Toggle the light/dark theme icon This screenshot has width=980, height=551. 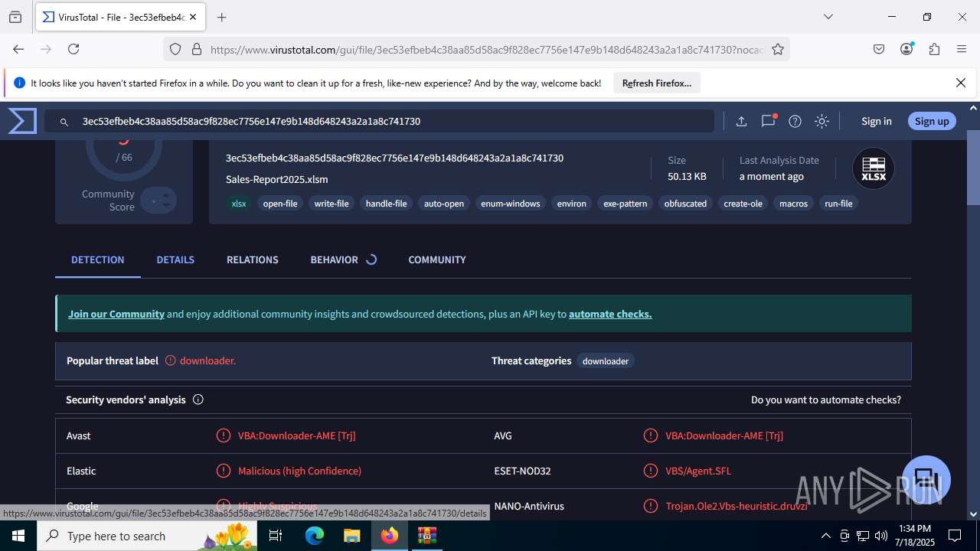(x=822, y=121)
